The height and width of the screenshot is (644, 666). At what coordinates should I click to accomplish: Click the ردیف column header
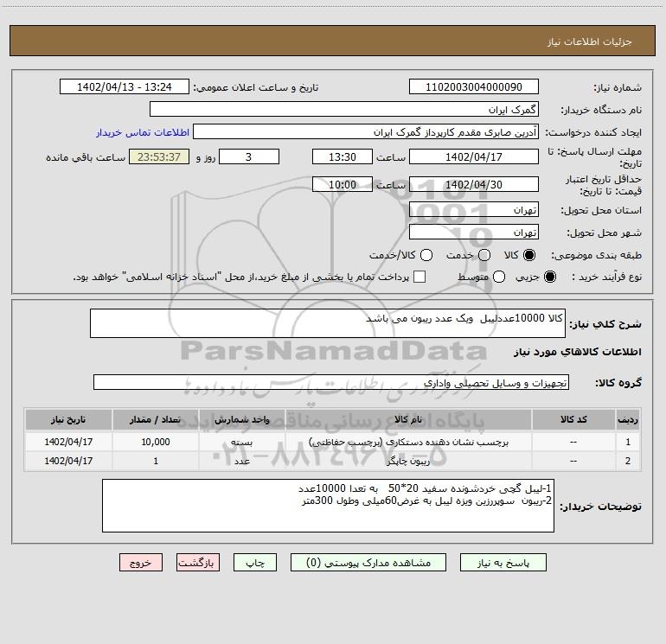[628, 419]
